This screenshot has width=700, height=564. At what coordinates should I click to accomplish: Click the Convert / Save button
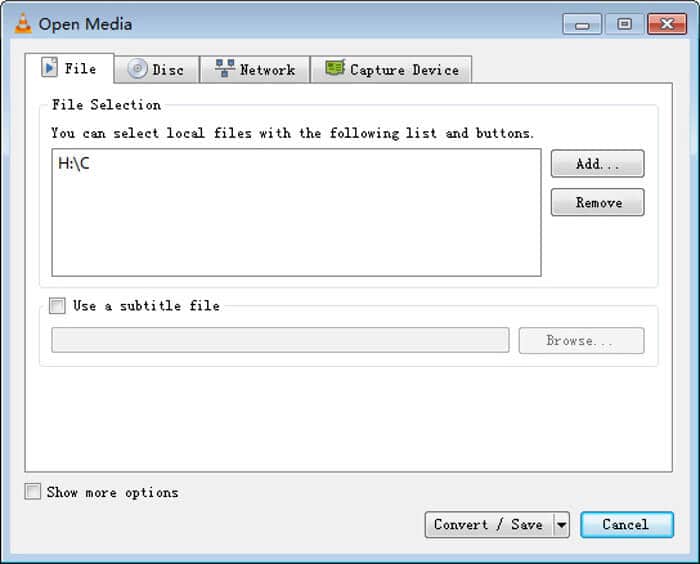coord(488,525)
